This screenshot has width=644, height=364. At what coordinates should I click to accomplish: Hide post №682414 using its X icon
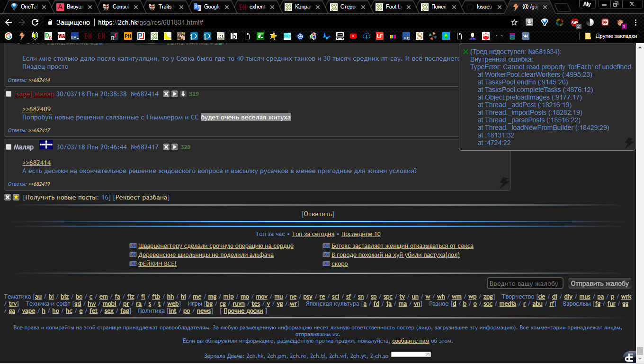(x=166, y=94)
